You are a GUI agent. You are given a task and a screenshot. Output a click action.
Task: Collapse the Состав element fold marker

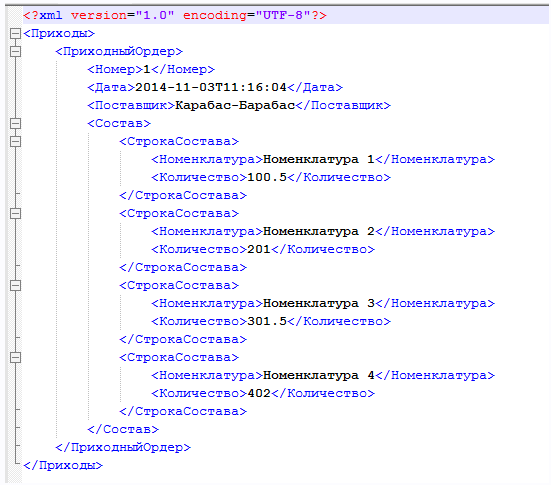pos(15,124)
